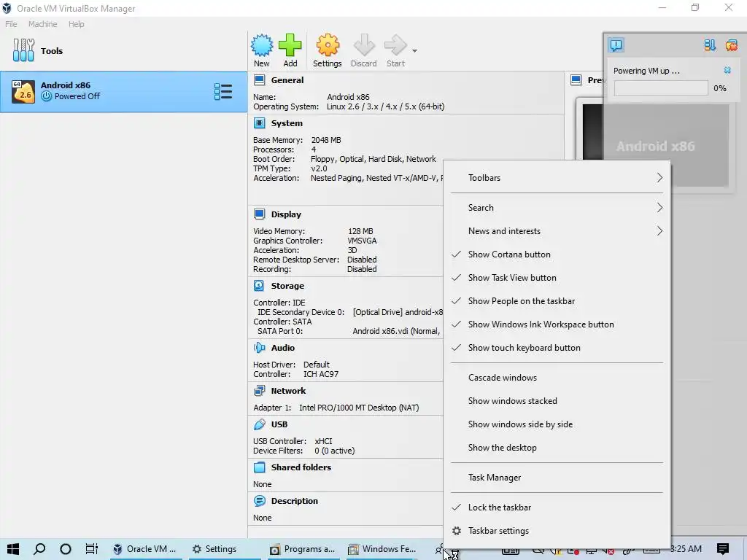The height and width of the screenshot is (560, 747).
Task: Click the Add machine plus icon
Action: tap(290, 45)
